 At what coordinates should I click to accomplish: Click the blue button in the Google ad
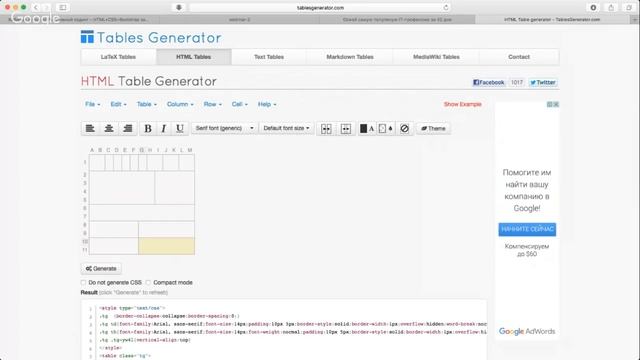[x=527, y=229]
